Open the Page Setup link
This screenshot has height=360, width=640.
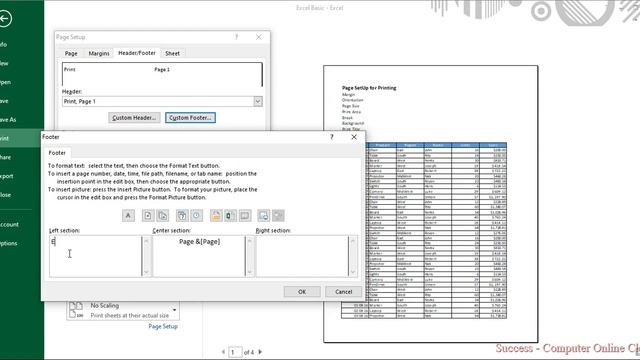[163, 327]
